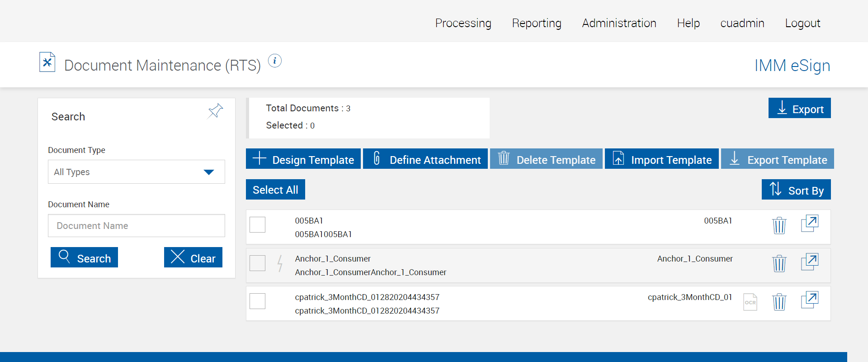Open cpatrick_3MonthCD document via external link icon

[809, 300]
